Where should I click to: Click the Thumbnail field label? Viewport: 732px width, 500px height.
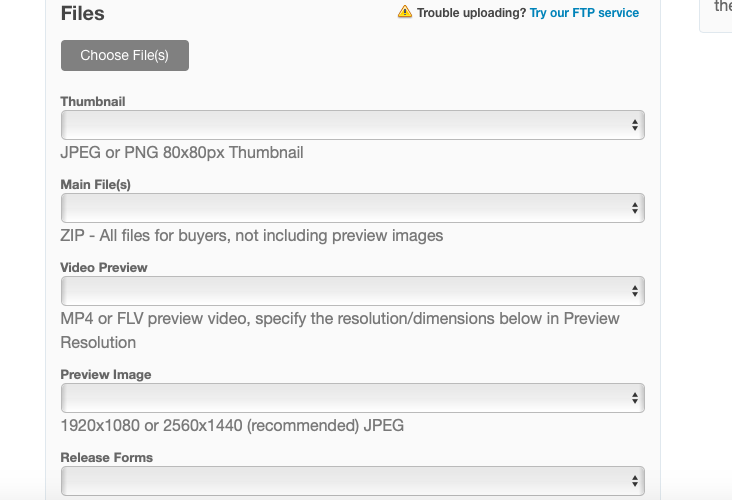[x=93, y=102]
